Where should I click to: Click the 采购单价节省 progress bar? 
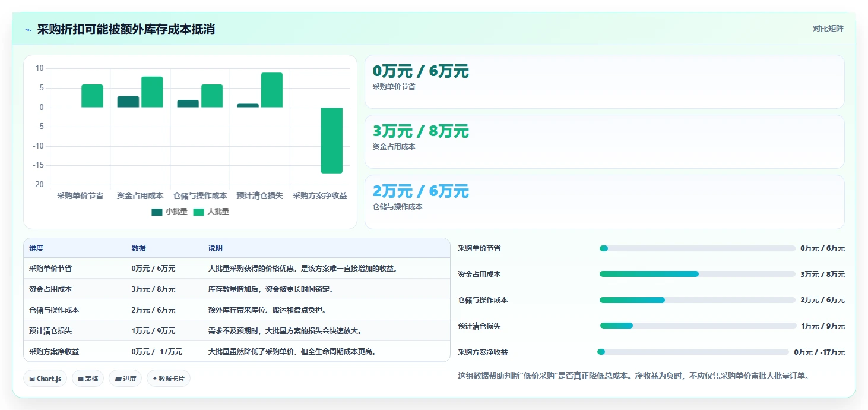tap(697, 248)
